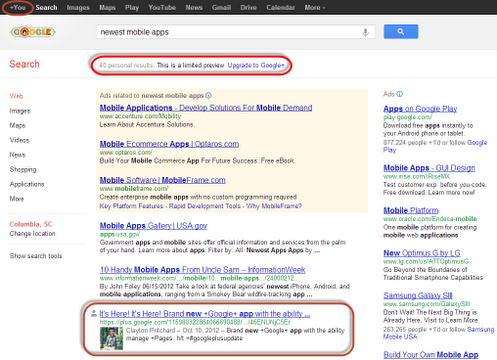This screenshot has width=497, height=360.
Task: Expand the More dropdown in top bar
Action: 315,7
